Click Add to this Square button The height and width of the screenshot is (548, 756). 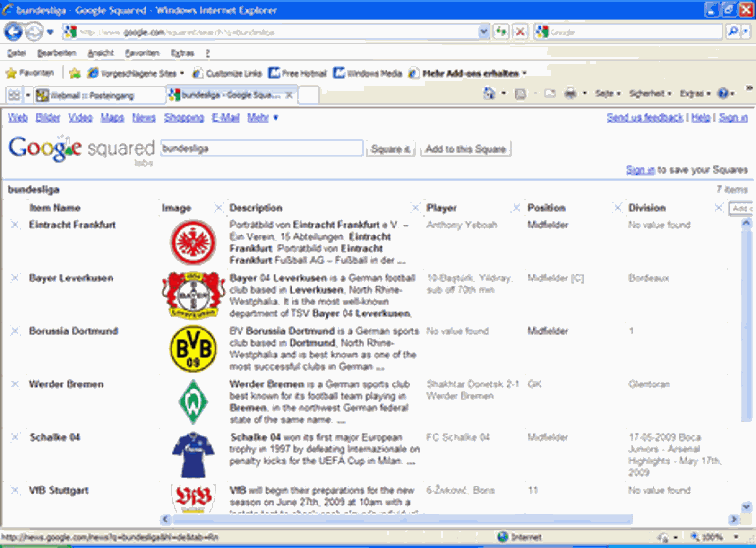pos(465,149)
